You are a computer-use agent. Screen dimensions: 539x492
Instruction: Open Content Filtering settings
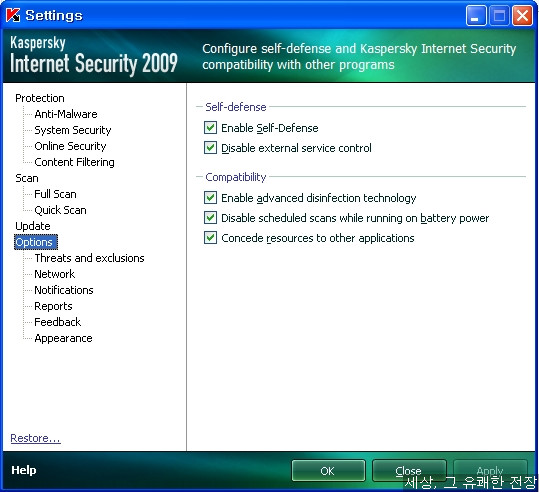click(74, 162)
